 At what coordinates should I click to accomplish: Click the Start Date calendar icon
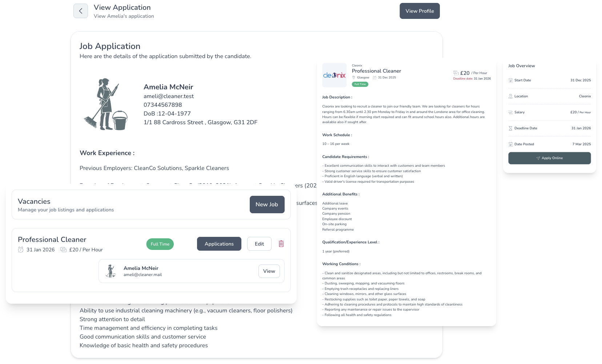(510, 80)
